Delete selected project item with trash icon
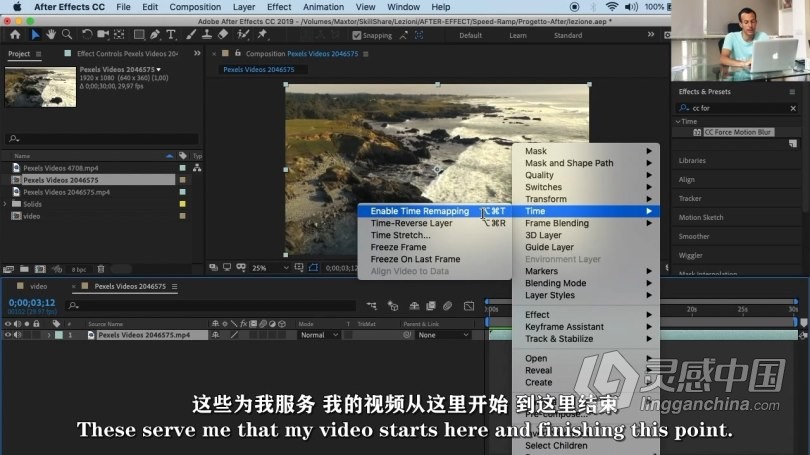Viewport: 810px width, 455px height. (x=101, y=269)
